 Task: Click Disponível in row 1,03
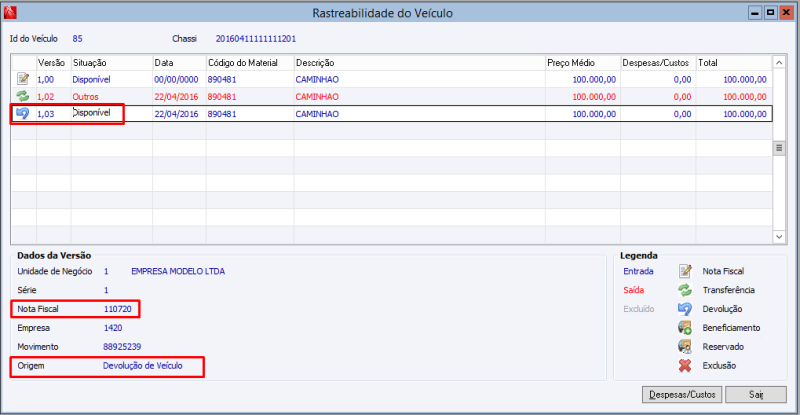(91, 113)
